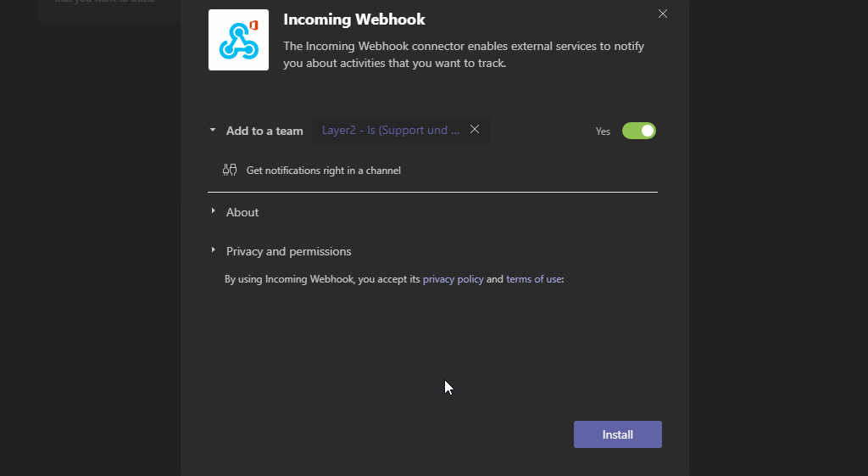Screen dimensions: 868x476
Task: Click the Incoming Webhook connector logo
Action: tap(238, 40)
